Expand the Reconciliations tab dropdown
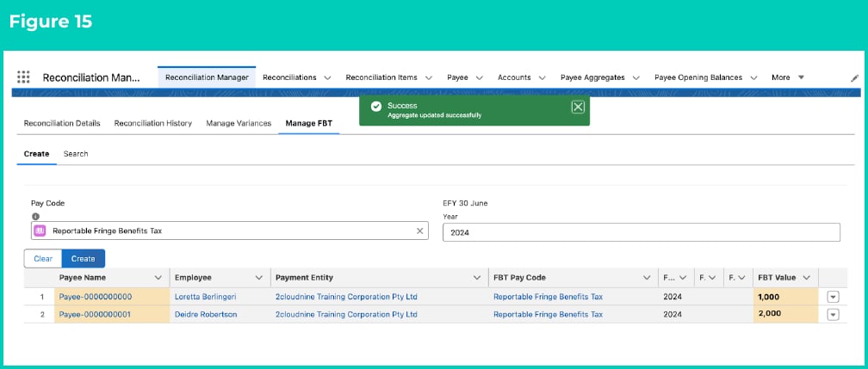Screen dimensions: 868x369 coord(327,78)
